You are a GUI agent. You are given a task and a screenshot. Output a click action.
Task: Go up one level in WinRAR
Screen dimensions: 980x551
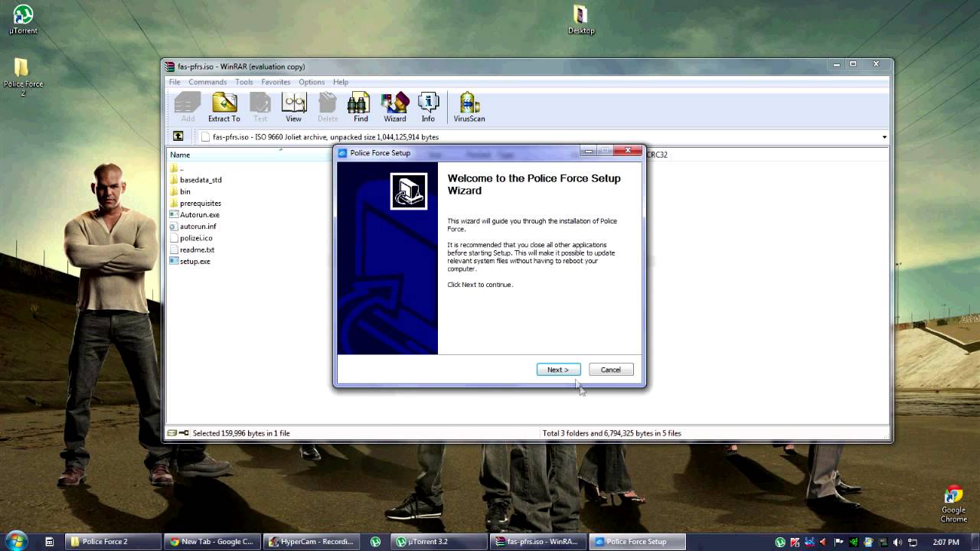tap(178, 136)
